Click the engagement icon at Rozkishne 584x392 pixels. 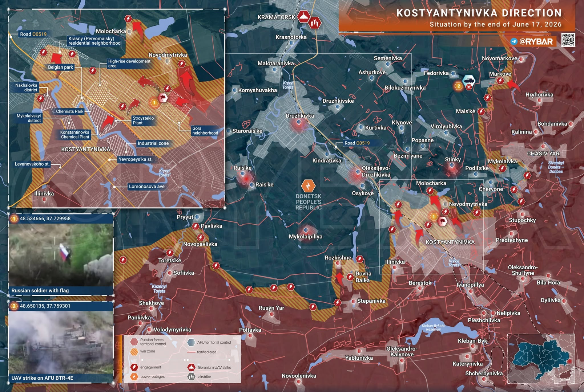pos(360,259)
